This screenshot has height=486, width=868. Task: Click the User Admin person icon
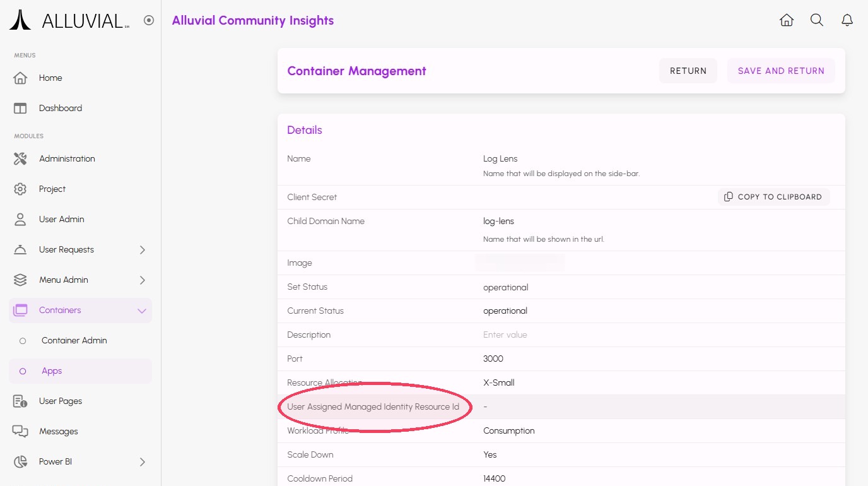coord(20,220)
